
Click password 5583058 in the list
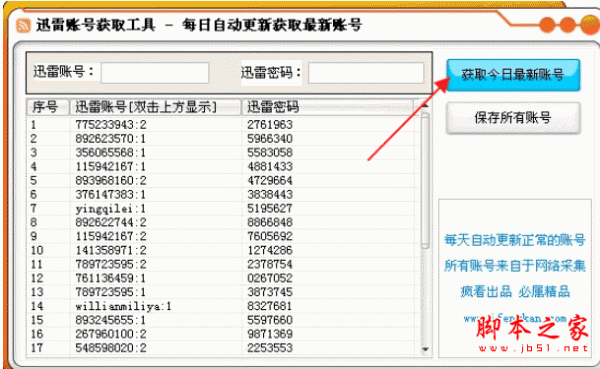[x=270, y=153]
